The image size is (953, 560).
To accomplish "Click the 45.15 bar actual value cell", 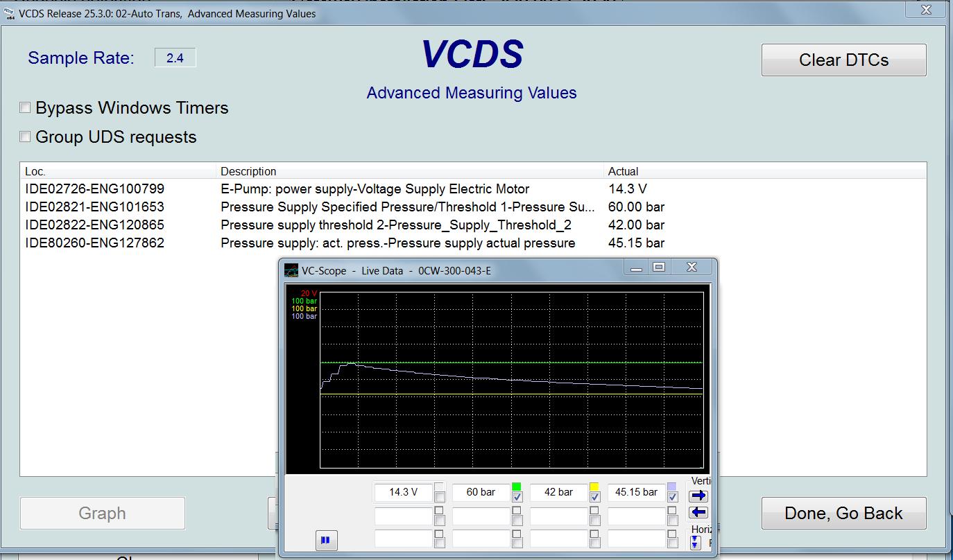I will (636, 243).
